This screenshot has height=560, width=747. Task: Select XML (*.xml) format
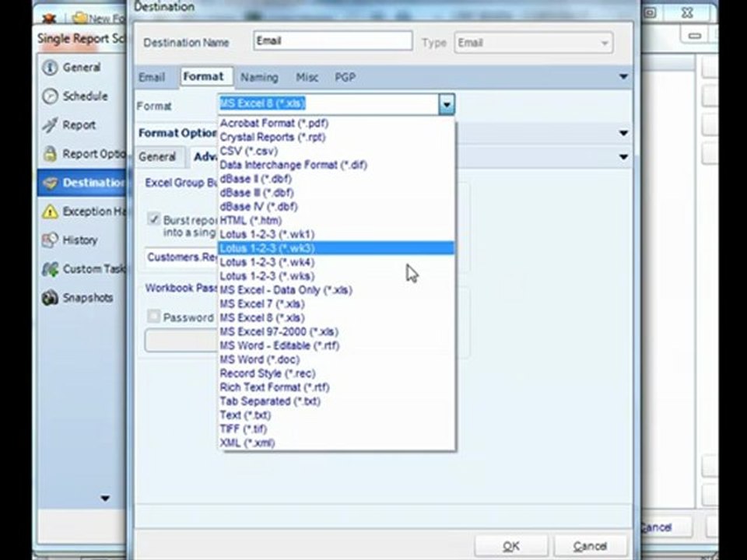[x=336, y=443]
